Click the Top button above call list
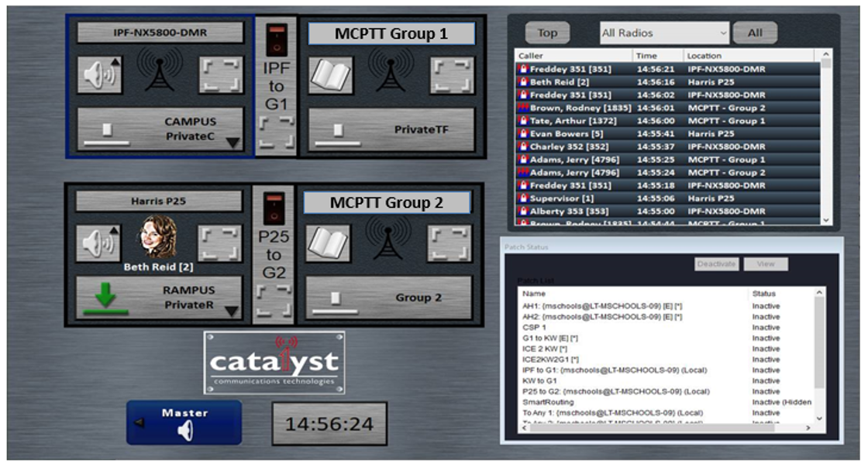 click(x=547, y=33)
